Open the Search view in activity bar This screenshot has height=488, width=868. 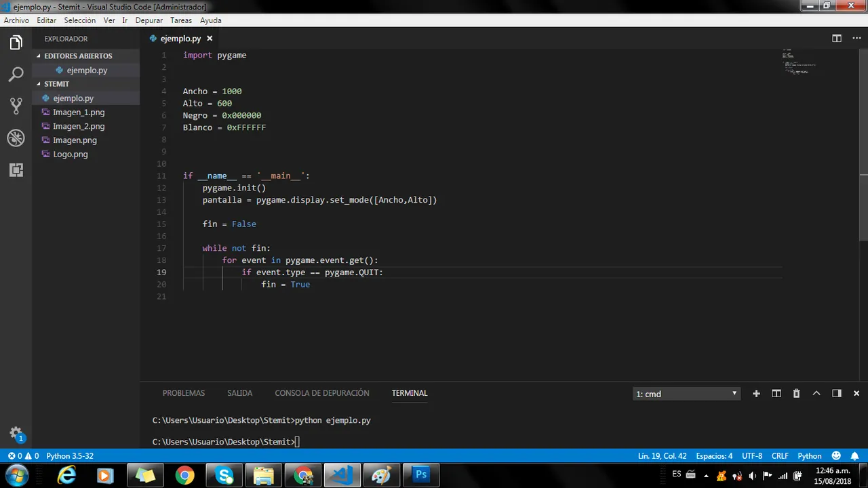coord(16,75)
